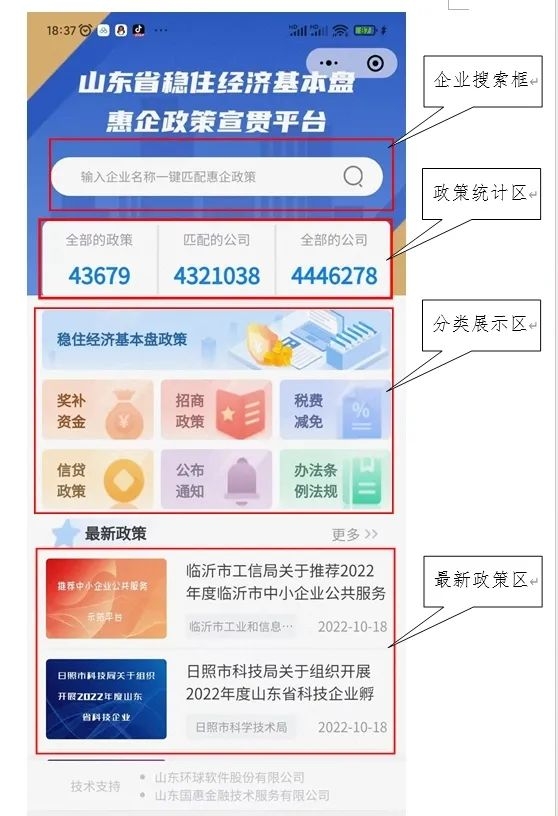Viewport: 558px width, 816px height.
Task: Open 奖补资金 category tile
Action: tap(98, 410)
